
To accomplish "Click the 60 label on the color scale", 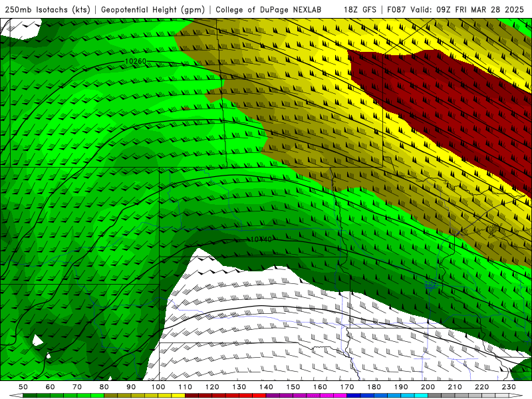I will [50, 387].
